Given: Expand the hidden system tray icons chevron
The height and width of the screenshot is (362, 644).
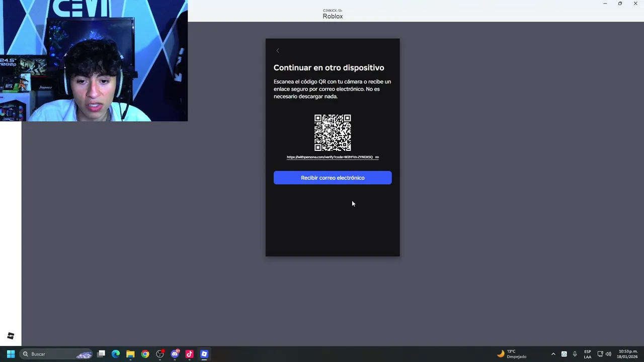Looking at the screenshot, I should [553, 354].
